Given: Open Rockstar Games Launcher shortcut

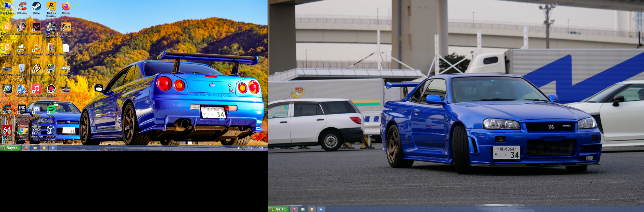Looking at the screenshot, I should tap(51, 9).
